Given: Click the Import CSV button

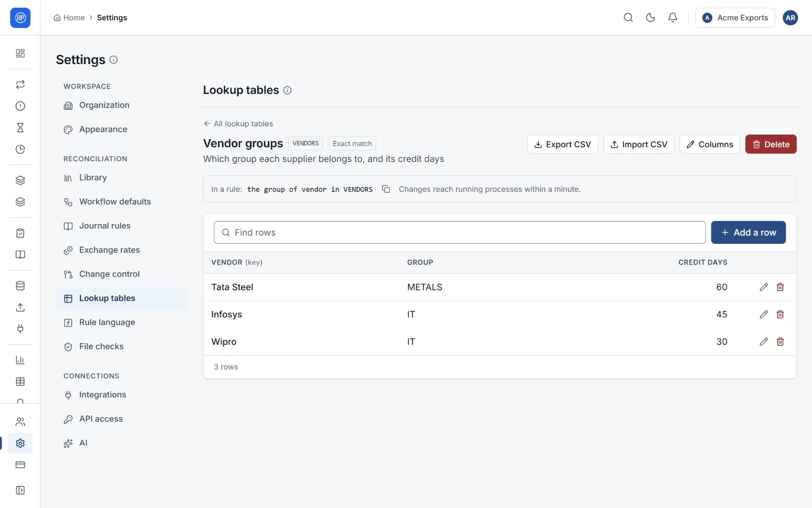Looking at the screenshot, I should tap(638, 144).
